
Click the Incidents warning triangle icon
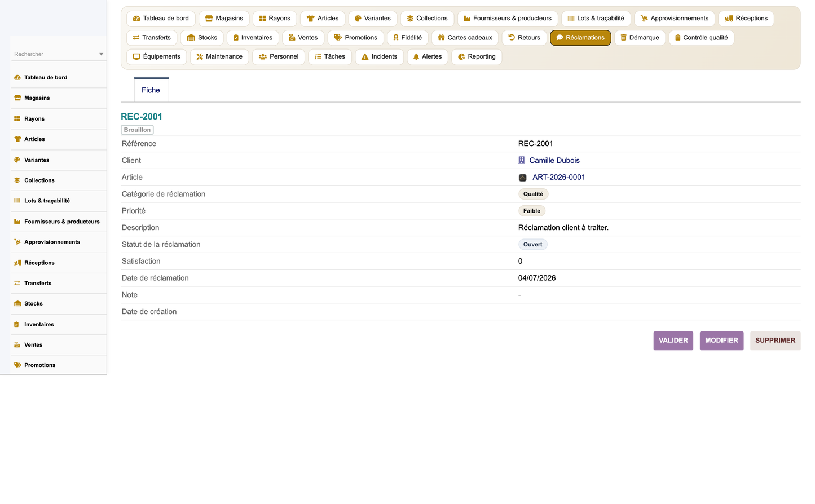pyautogui.click(x=365, y=57)
